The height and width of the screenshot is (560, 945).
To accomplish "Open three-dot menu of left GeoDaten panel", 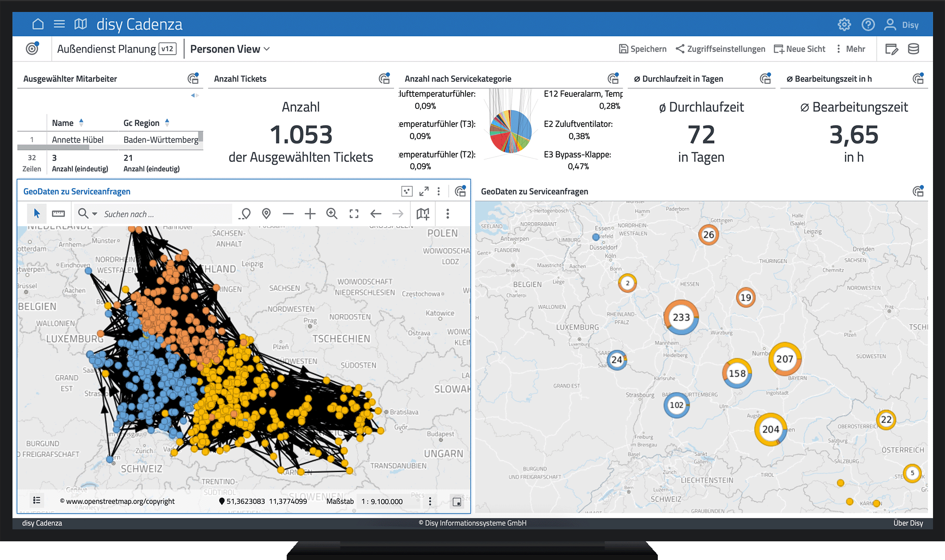I will point(439,191).
